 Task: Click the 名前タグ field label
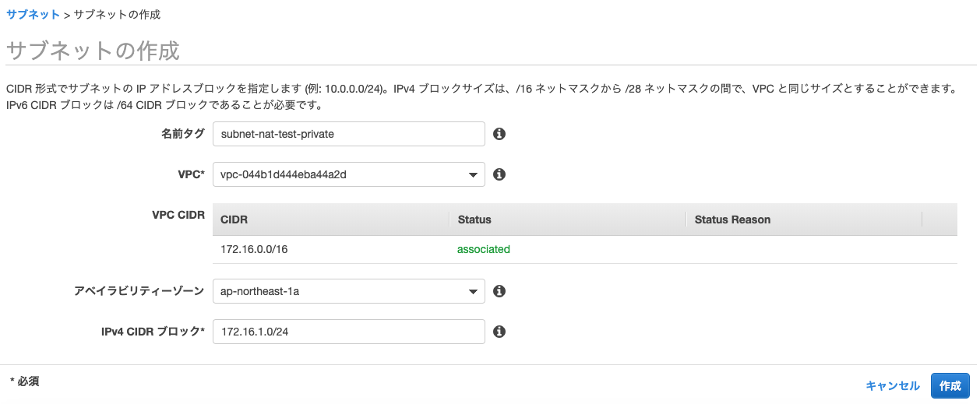point(183,134)
